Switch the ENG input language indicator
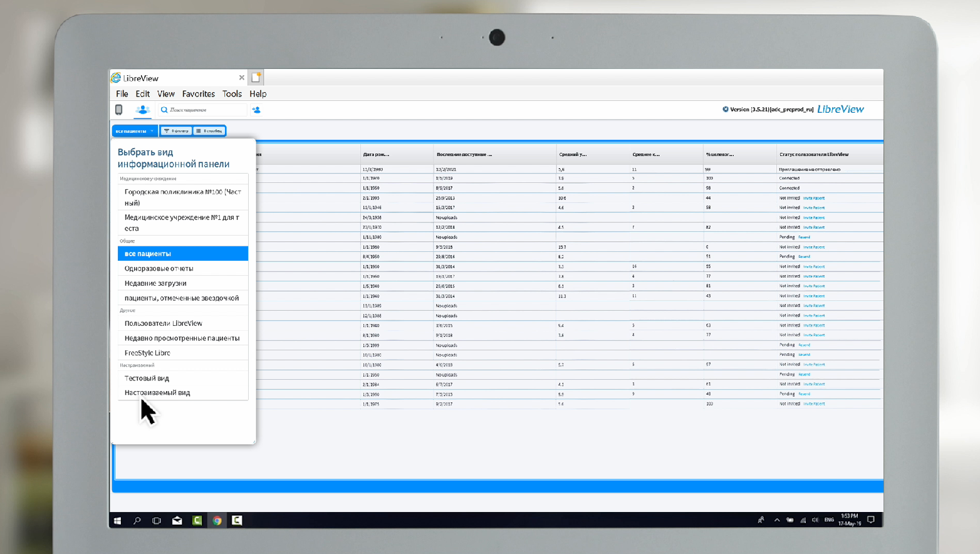The height and width of the screenshot is (554, 980). 829,520
